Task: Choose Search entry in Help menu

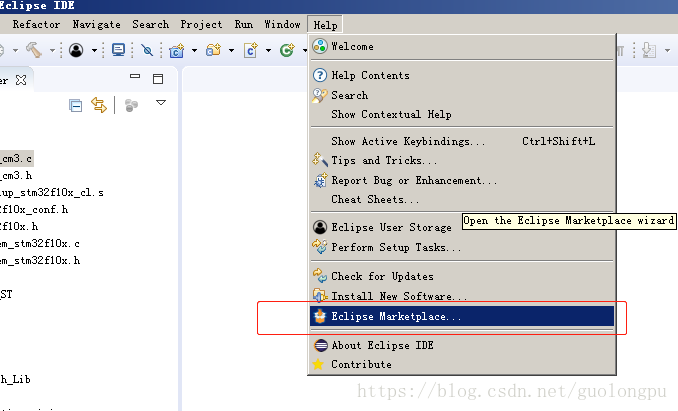Action: (x=462, y=95)
